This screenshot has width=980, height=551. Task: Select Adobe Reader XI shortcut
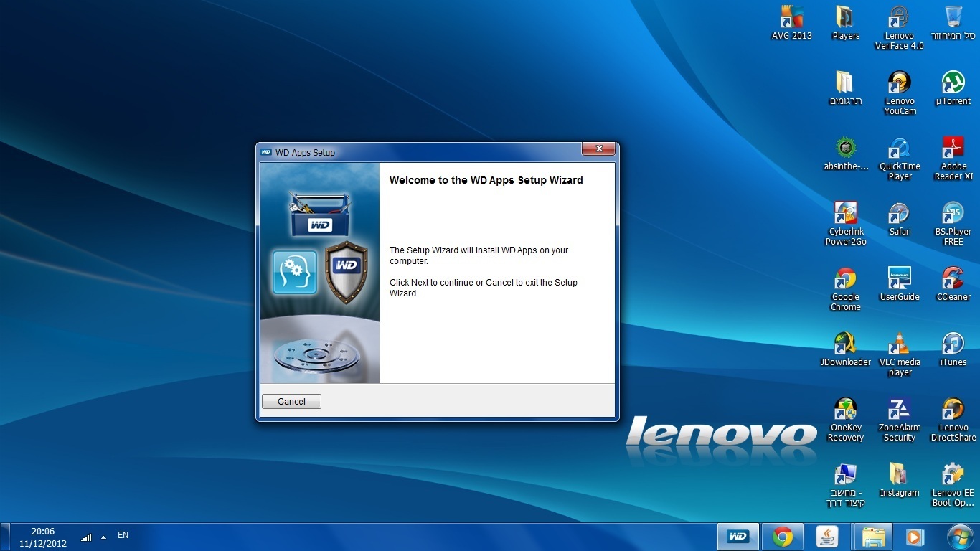953,159
